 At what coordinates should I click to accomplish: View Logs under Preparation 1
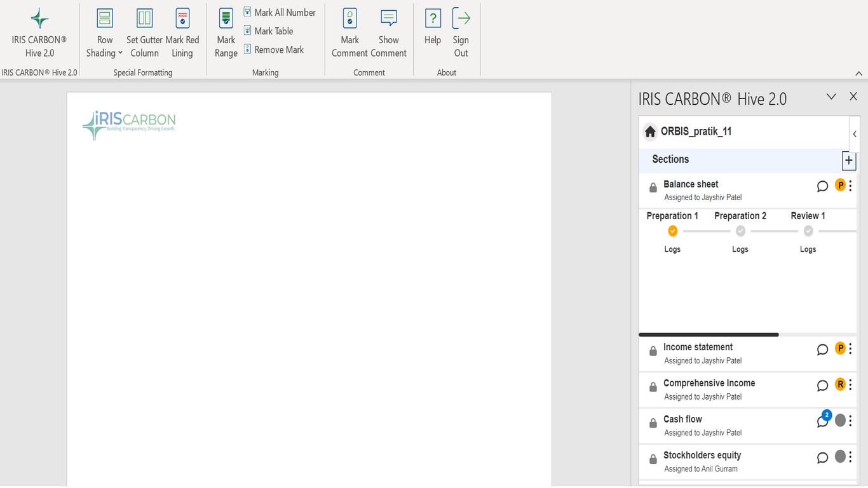click(672, 249)
